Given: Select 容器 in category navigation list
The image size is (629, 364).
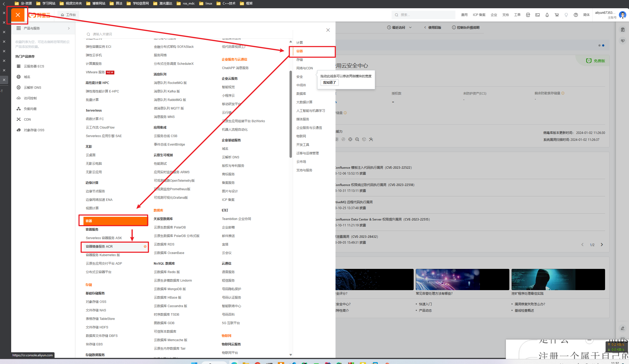Looking at the screenshot, I should click(x=300, y=51).
